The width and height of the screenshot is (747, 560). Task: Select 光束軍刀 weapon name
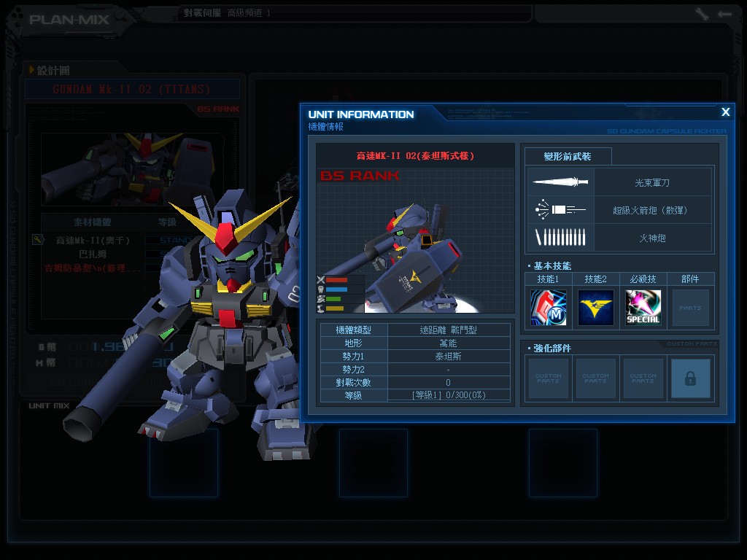click(x=652, y=182)
